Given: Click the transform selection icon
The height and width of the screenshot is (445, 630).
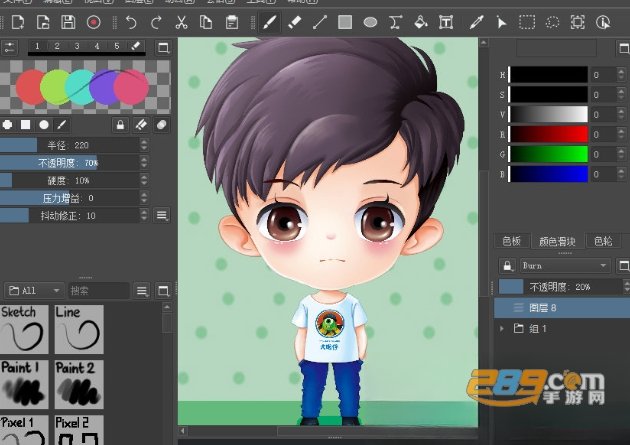Looking at the screenshot, I should 577,22.
